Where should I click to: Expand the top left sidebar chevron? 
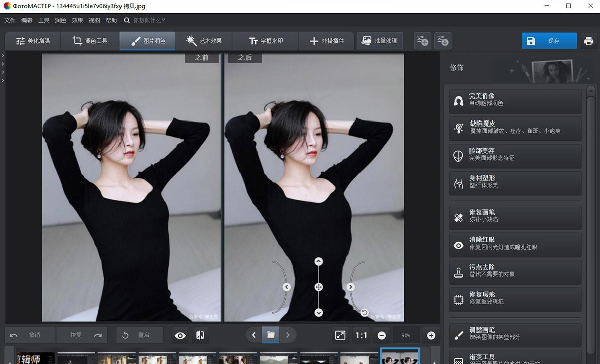tap(3, 56)
